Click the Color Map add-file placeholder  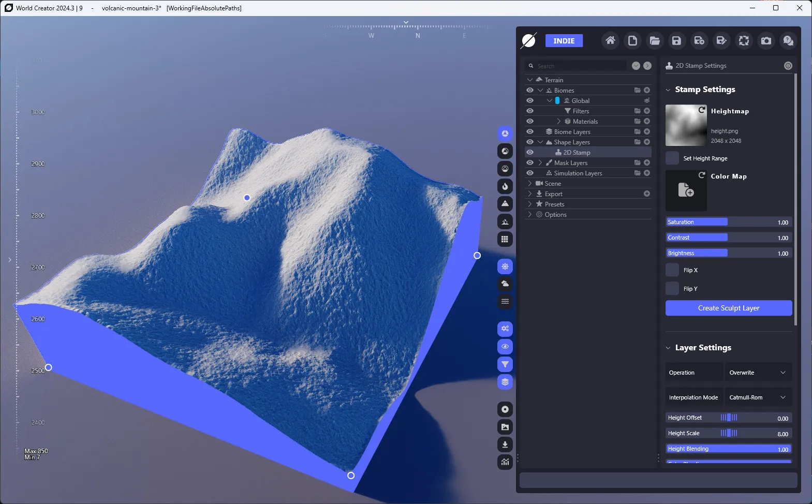pyautogui.click(x=686, y=190)
